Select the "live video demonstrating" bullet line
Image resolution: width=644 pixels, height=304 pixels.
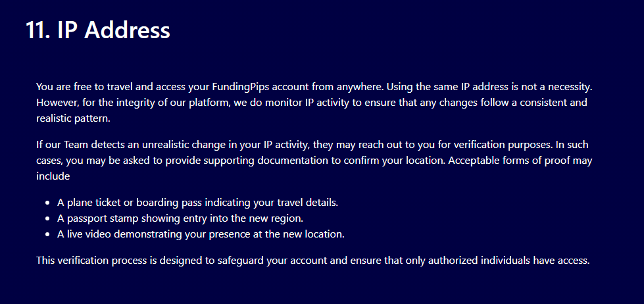[x=201, y=234]
